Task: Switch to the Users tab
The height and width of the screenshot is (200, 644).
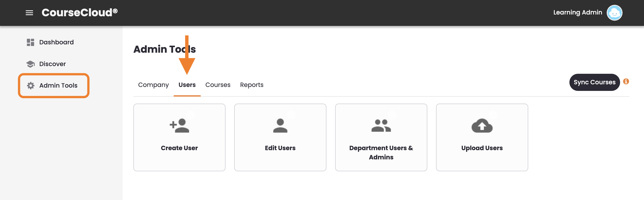Action: coord(187,85)
